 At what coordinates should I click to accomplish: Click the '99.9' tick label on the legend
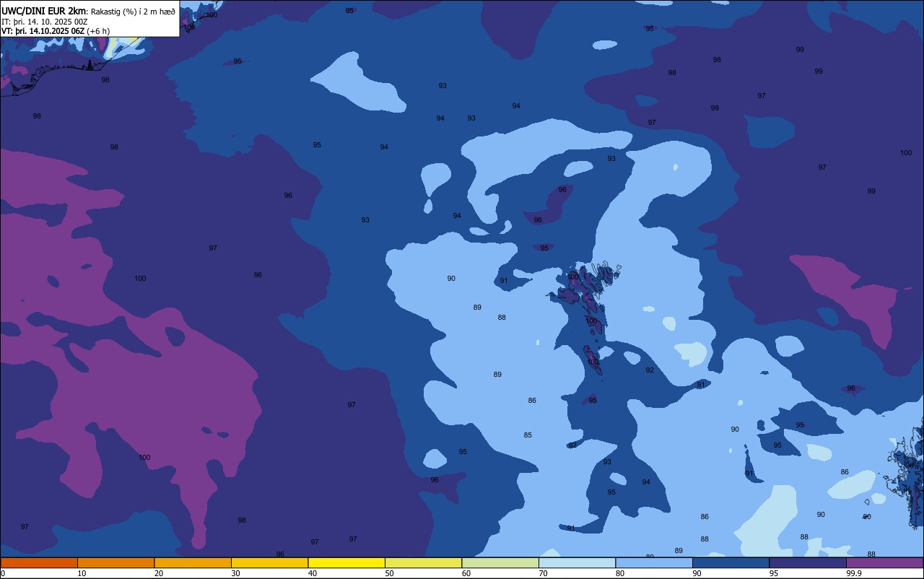(x=855, y=573)
